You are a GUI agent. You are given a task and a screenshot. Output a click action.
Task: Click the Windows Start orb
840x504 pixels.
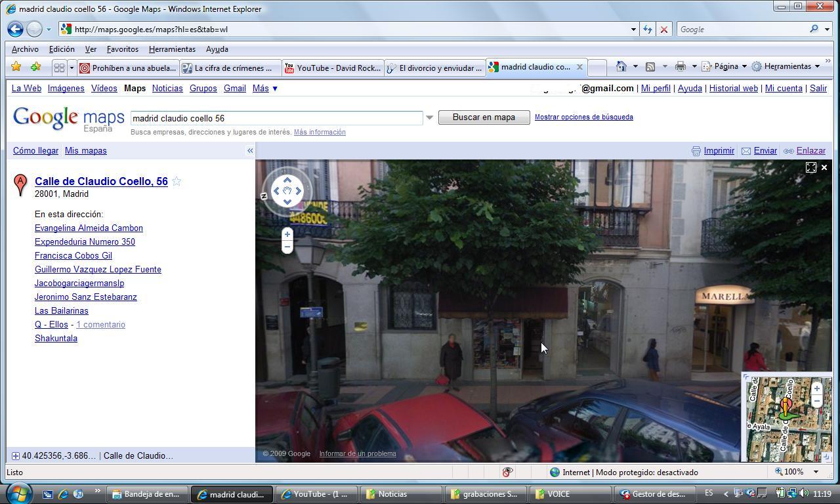coord(19,493)
